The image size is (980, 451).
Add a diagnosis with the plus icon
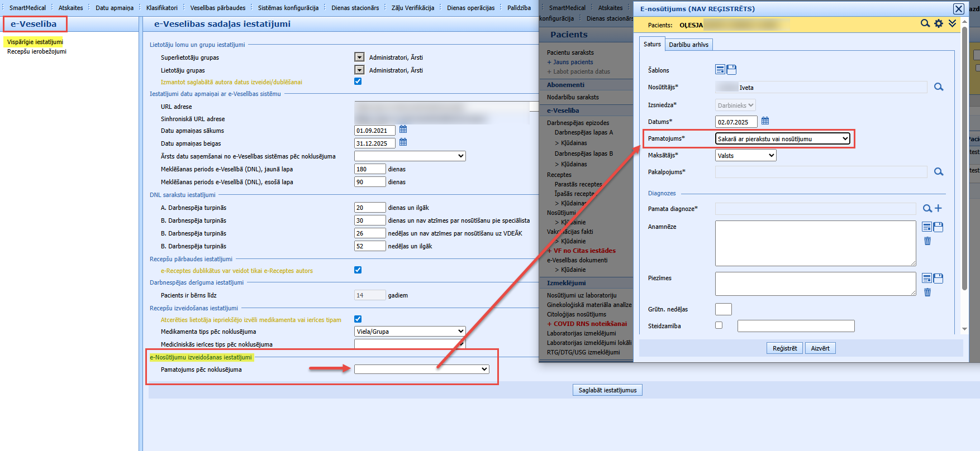(938, 208)
